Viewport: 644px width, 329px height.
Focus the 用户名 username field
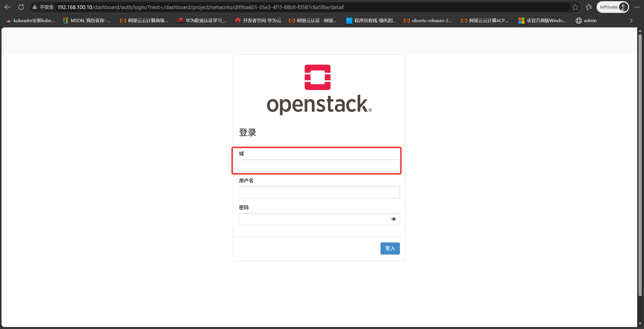319,192
